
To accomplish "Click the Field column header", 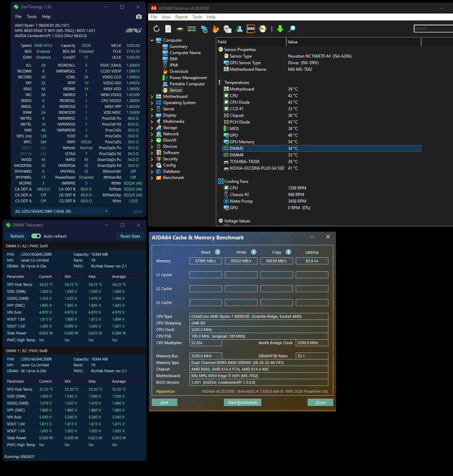I will 251,42.
